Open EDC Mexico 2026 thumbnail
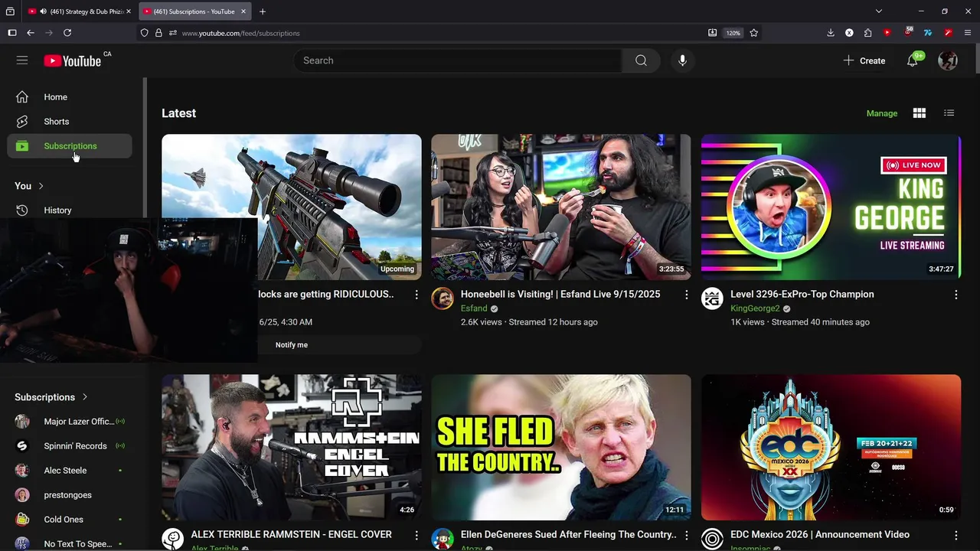 (x=831, y=448)
